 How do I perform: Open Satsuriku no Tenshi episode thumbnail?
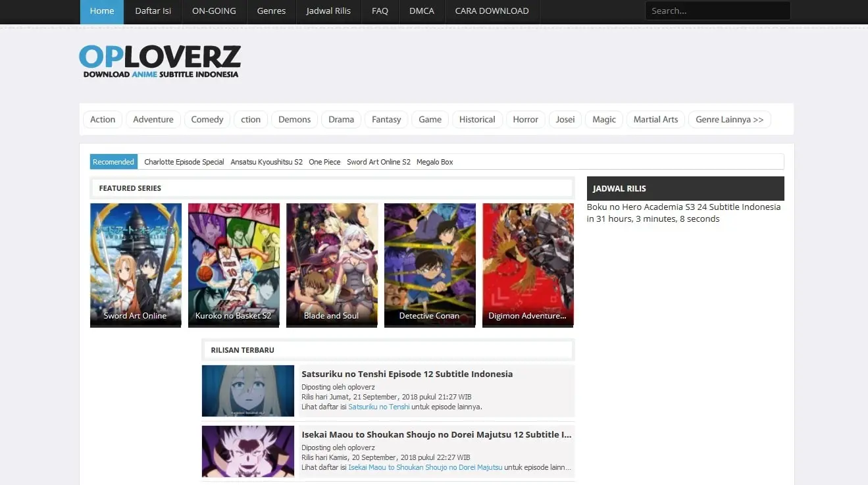(248, 391)
